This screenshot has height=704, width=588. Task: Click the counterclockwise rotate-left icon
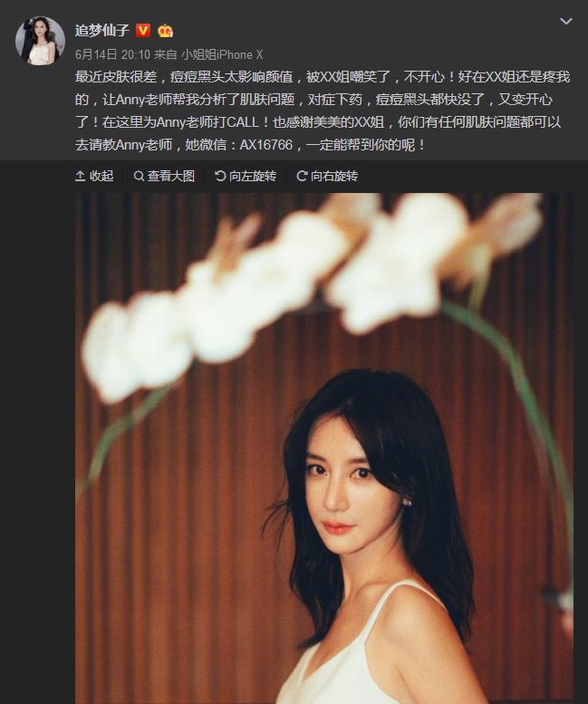[x=220, y=176]
